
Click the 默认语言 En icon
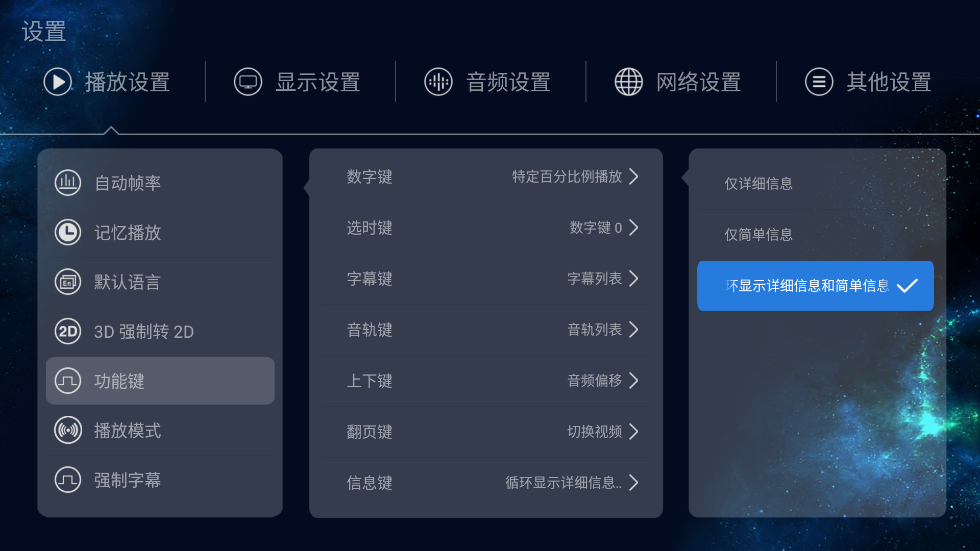(68, 282)
